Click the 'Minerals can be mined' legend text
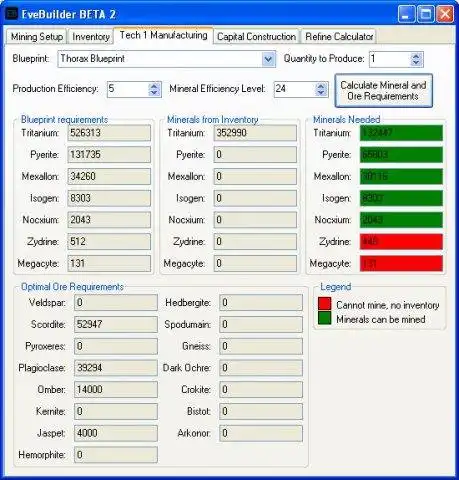 (381, 319)
